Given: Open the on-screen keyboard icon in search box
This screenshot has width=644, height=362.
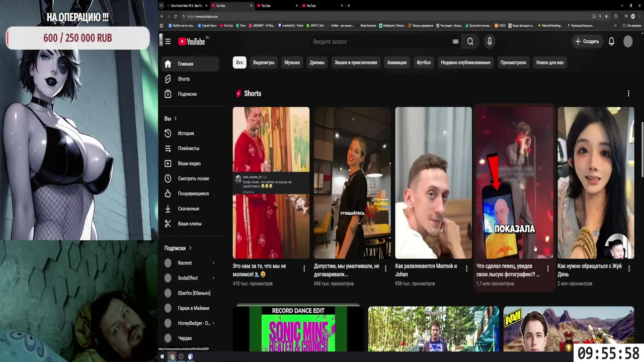Looking at the screenshot, I should coord(455,42).
